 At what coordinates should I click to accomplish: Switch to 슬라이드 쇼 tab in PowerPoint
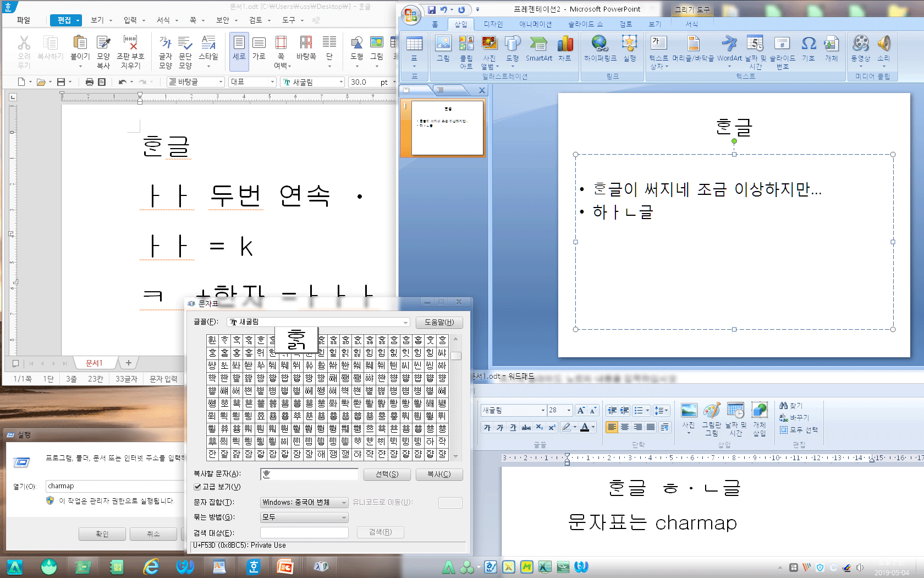click(x=585, y=24)
